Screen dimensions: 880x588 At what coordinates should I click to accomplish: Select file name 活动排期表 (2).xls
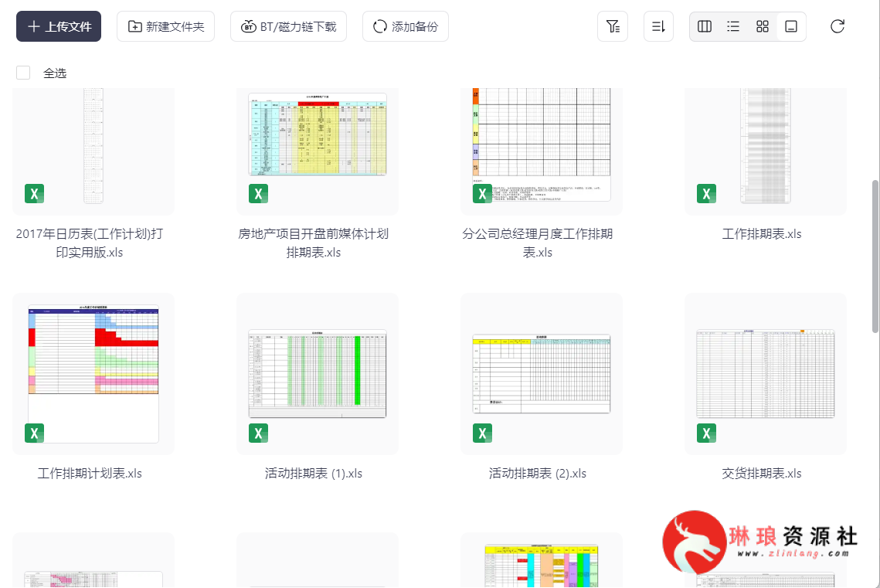(x=537, y=474)
